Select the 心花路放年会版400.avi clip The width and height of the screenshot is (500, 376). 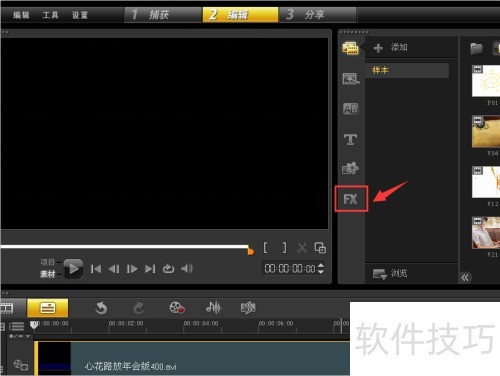(x=192, y=359)
